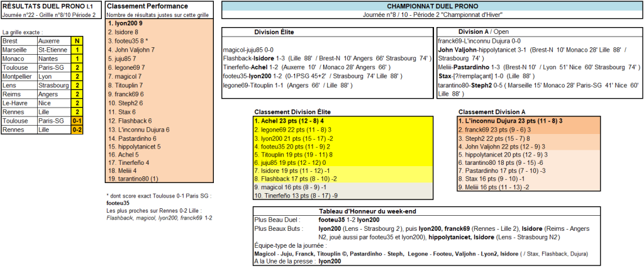Click the 'footeu35-lyon200 1-2' duel line
The width and height of the screenshot is (644, 268).
(x=313, y=76)
